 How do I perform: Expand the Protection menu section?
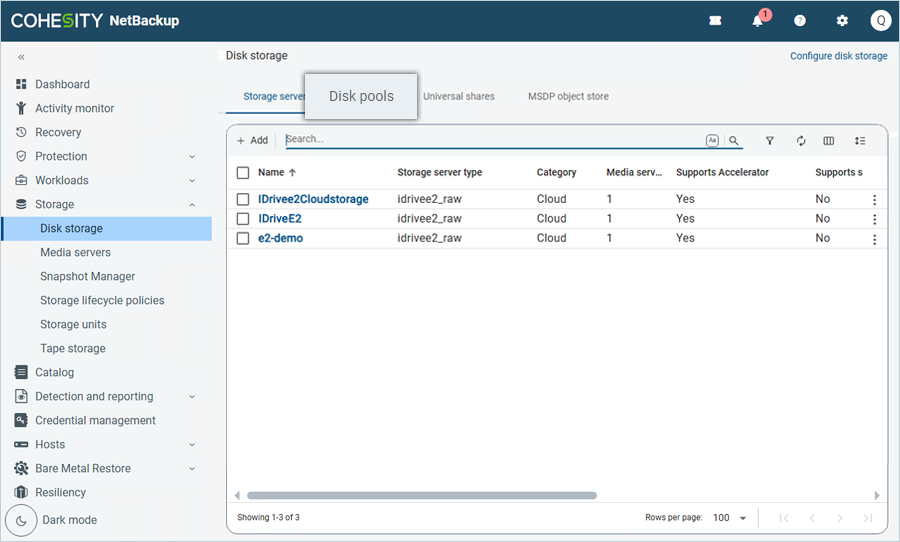(x=192, y=156)
